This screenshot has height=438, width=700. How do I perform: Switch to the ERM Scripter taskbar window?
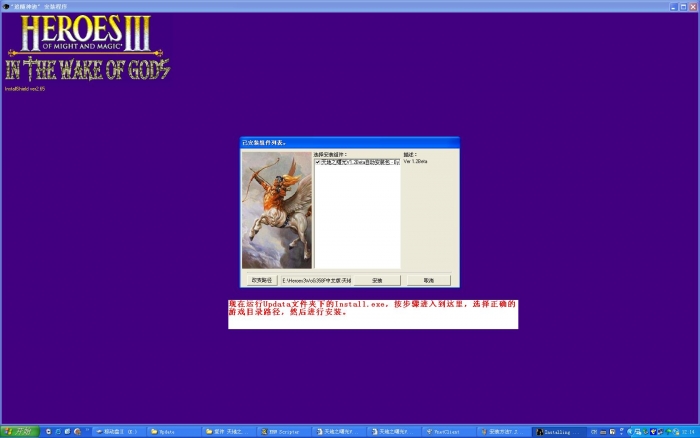283,432
